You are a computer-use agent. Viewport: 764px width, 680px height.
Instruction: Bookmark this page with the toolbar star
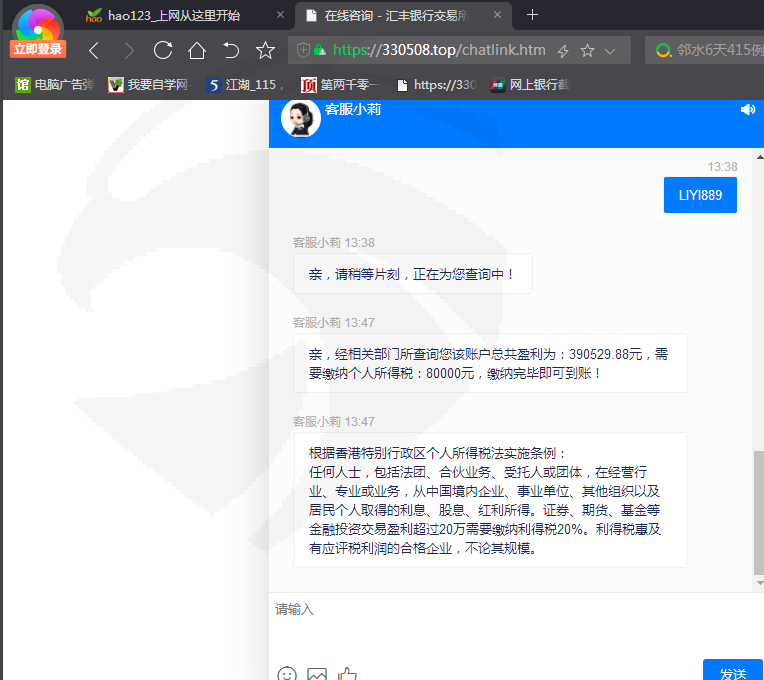(x=265, y=51)
